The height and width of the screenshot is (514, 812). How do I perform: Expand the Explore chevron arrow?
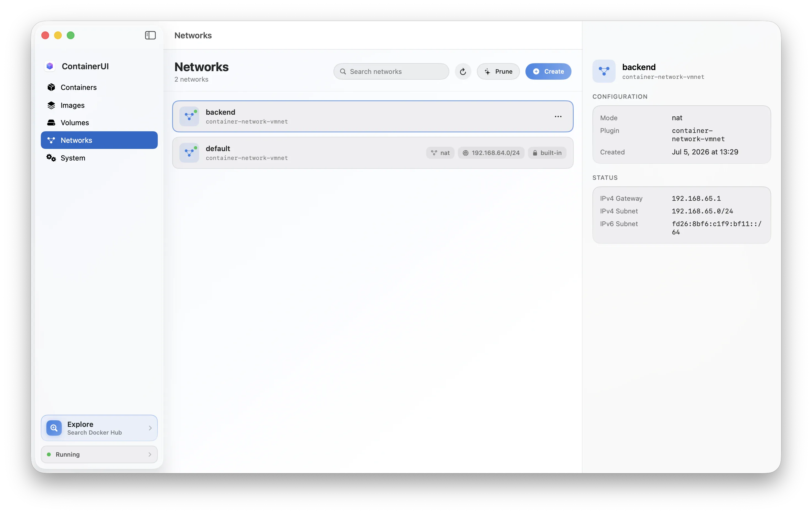tap(150, 428)
